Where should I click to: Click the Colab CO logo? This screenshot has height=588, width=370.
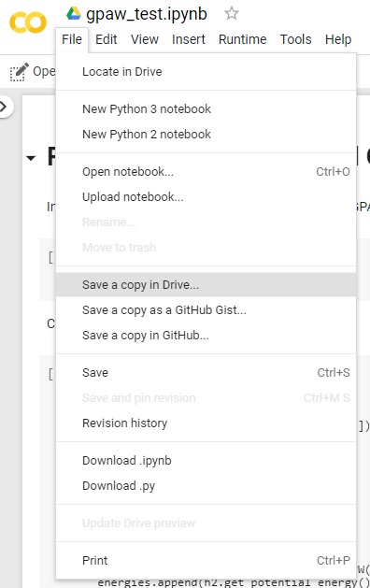tap(28, 22)
